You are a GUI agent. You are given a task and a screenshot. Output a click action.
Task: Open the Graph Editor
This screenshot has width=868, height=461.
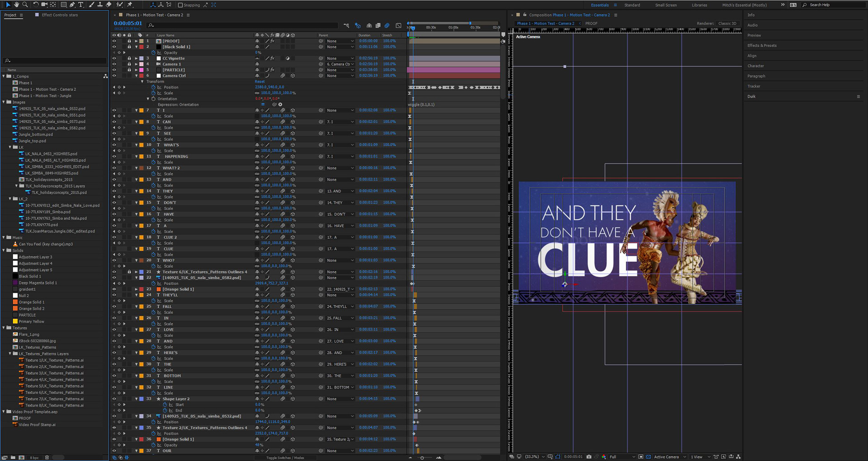click(x=398, y=25)
